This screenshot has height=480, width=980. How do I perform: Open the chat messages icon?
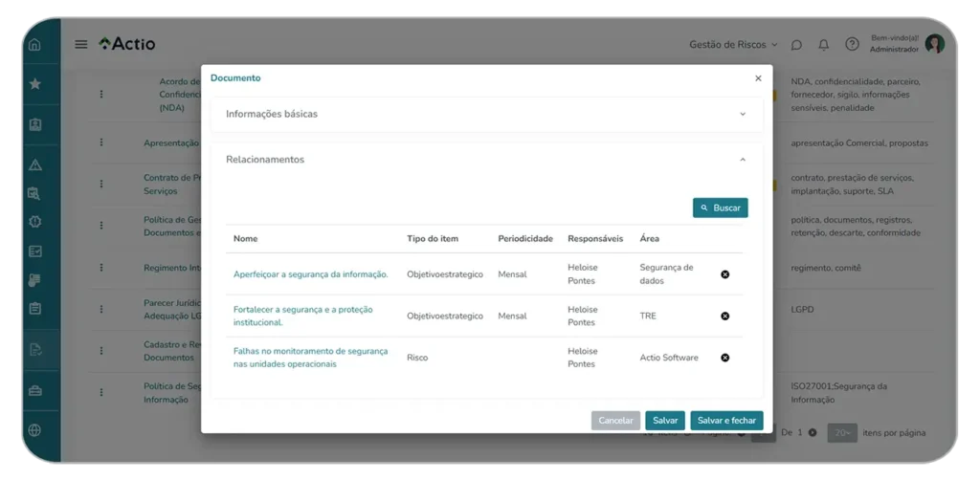796,44
